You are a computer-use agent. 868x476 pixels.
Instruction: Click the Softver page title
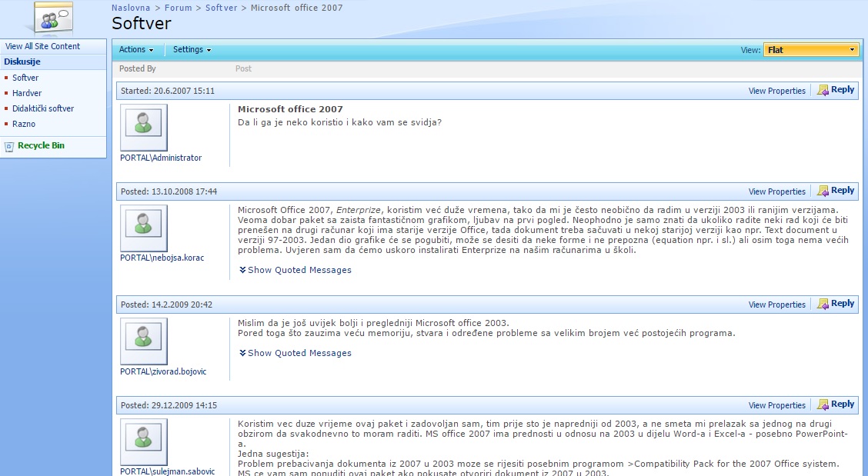coord(141,23)
